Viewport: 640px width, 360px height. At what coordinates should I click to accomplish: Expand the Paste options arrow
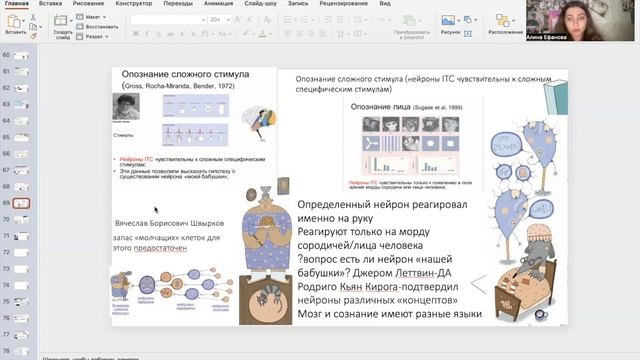coord(24,20)
